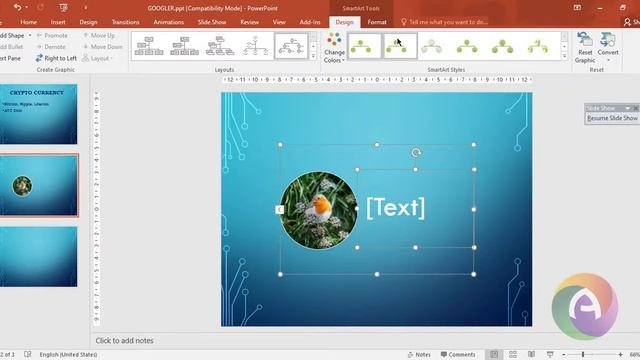Toggle Right to Left layout
Viewport: 640px width, 360px height.
tap(56, 58)
